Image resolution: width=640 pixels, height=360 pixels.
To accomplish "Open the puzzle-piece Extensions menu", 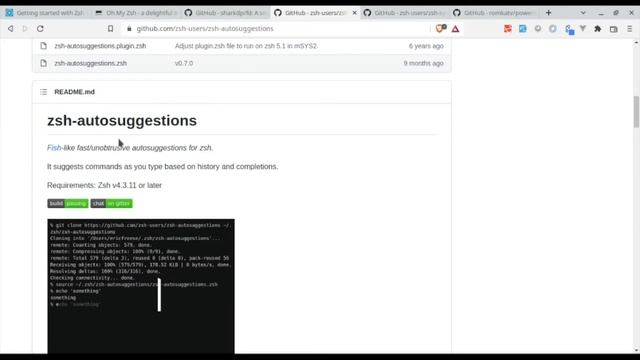I will click(598, 29).
